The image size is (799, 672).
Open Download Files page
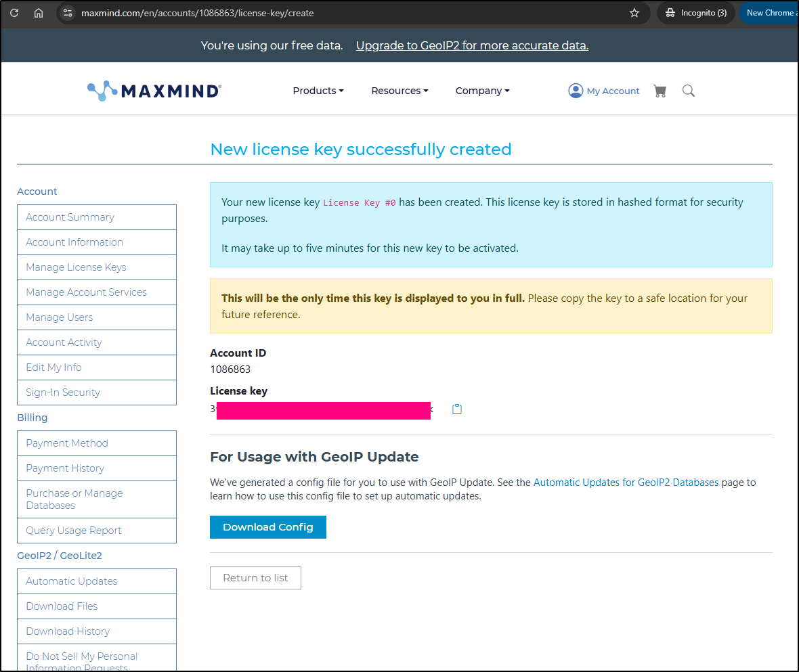tap(97, 606)
